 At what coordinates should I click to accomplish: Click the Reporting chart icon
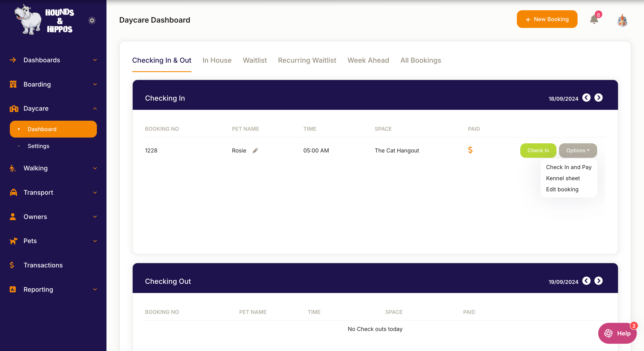pyautogui.click(x=13, y=289)
